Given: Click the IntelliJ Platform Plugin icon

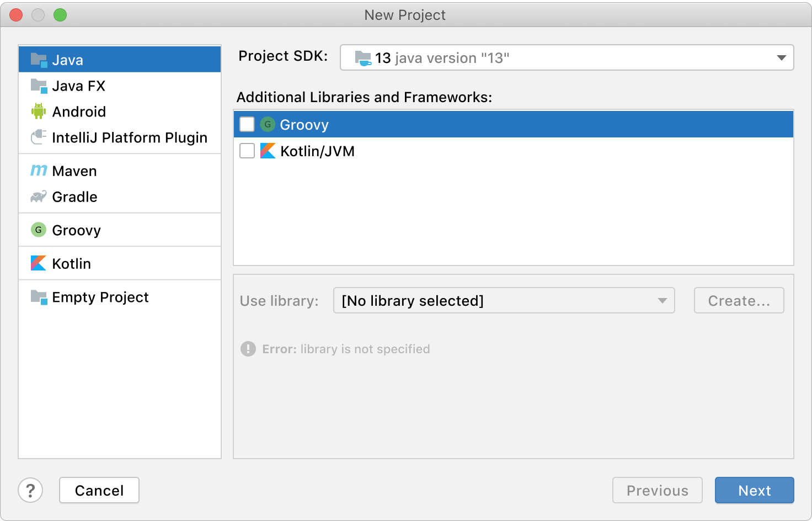Looking at the screenshot, I should pyautogui.click(x=39, y=137).
